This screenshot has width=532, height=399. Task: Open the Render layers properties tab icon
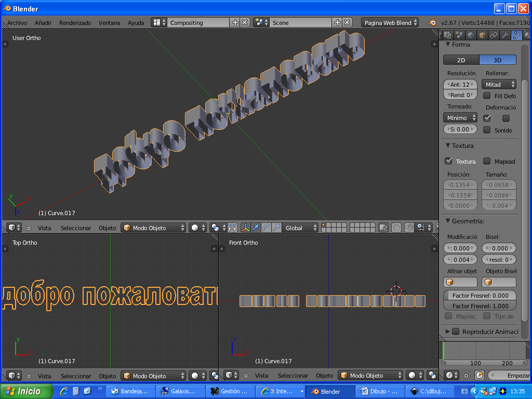[x=447, y=35]
